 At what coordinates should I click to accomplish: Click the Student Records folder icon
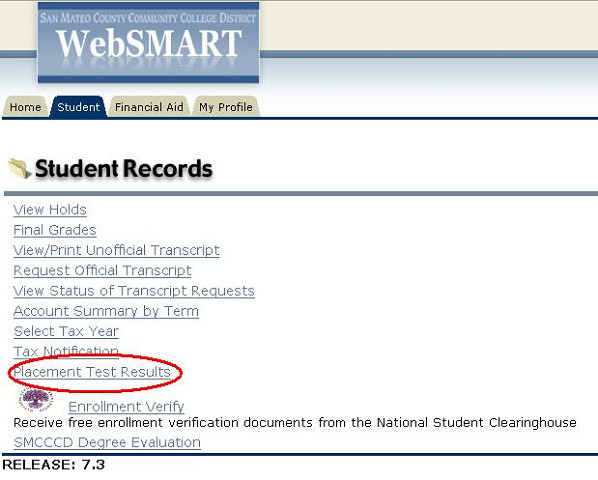(x=19, y=168)
